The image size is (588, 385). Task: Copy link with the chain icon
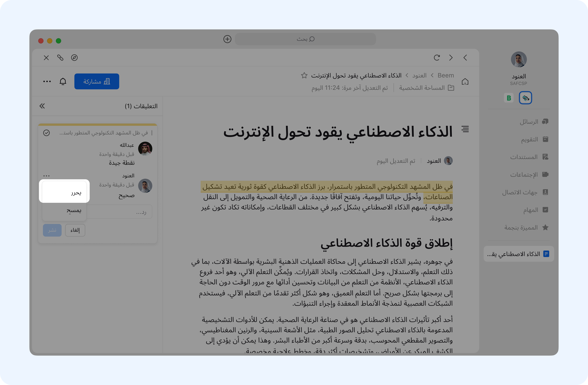tap(60, 57)
